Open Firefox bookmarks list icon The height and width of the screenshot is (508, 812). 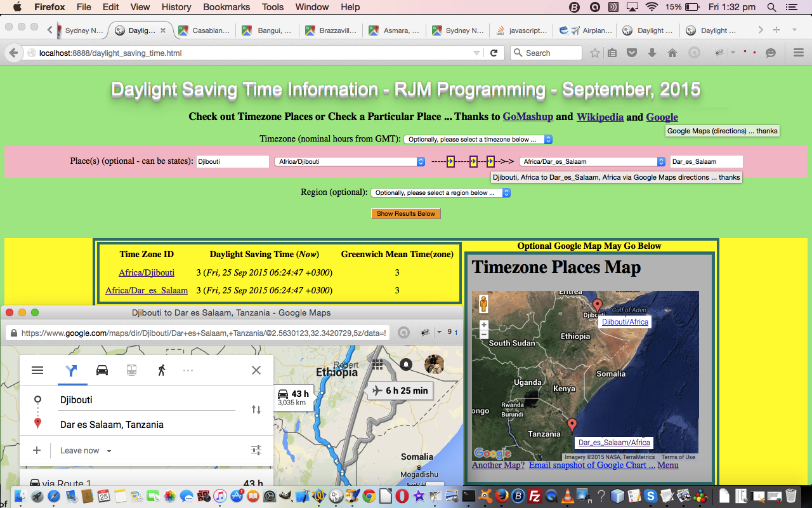612,53
